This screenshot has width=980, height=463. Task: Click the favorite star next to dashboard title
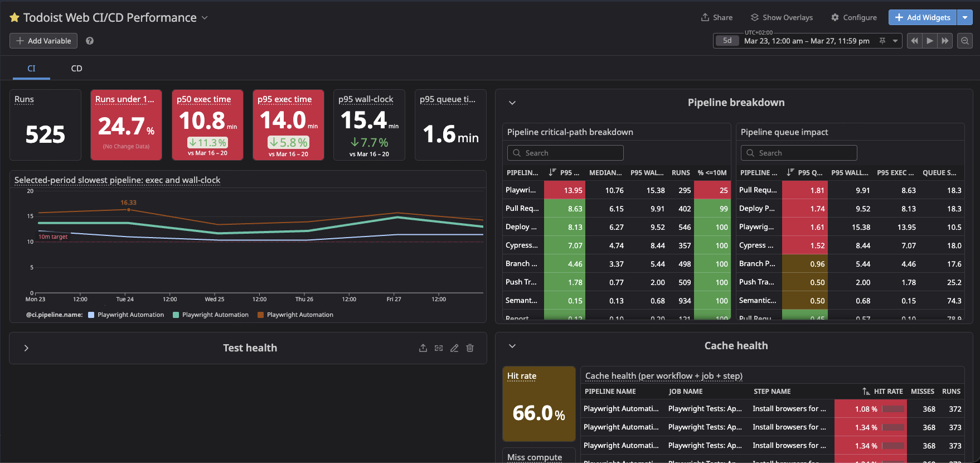(14, 18)
